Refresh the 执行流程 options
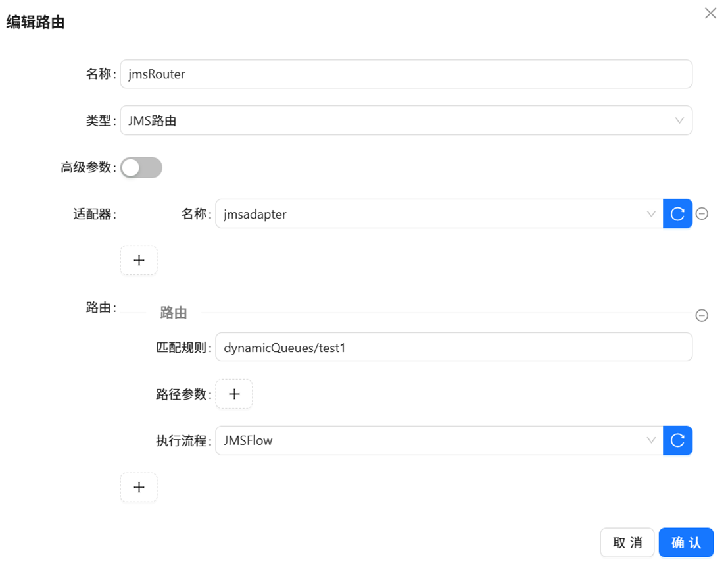The width and height of the screenshot is (728, 570). click(677, 440)
